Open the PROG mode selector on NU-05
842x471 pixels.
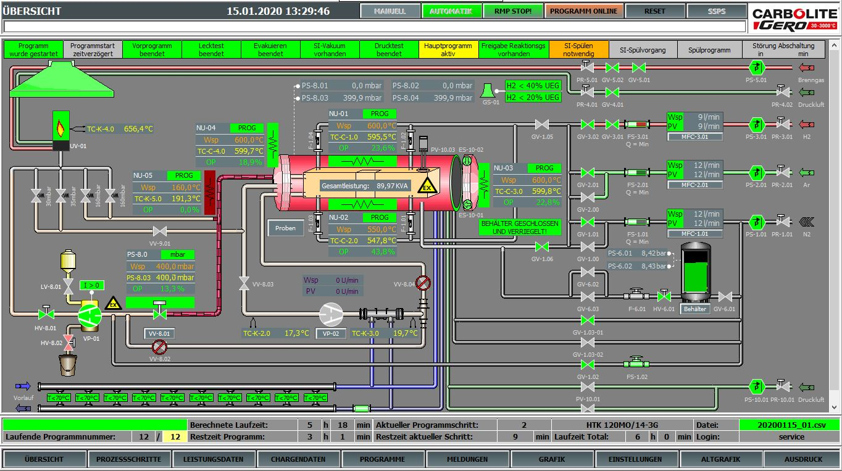pos(184,175)
